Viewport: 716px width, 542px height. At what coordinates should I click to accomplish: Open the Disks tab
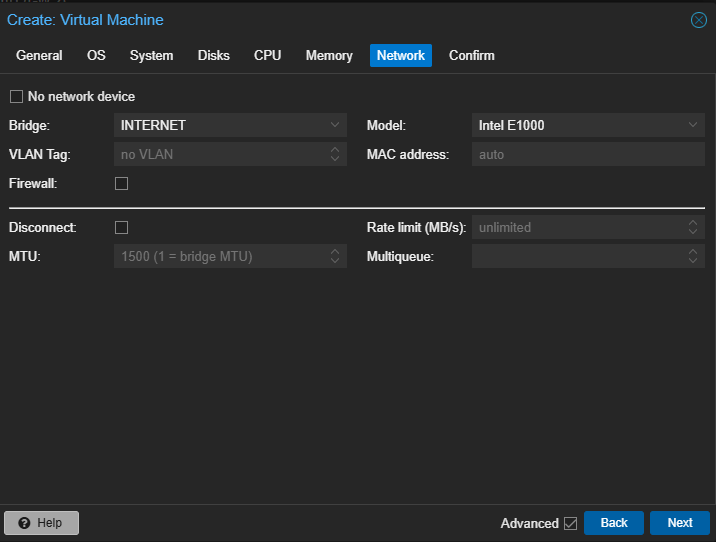click(x=213, y=56)
